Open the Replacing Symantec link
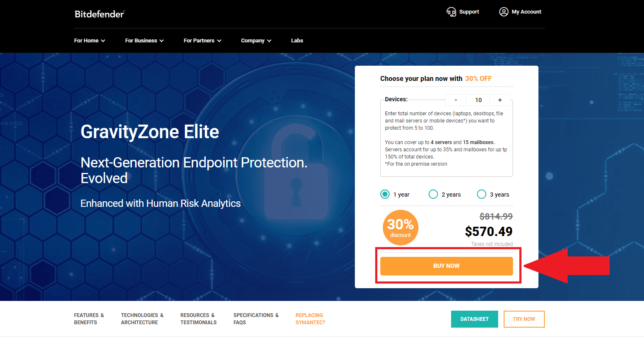The height and width of the screenshot is (345, 644). 310,319
